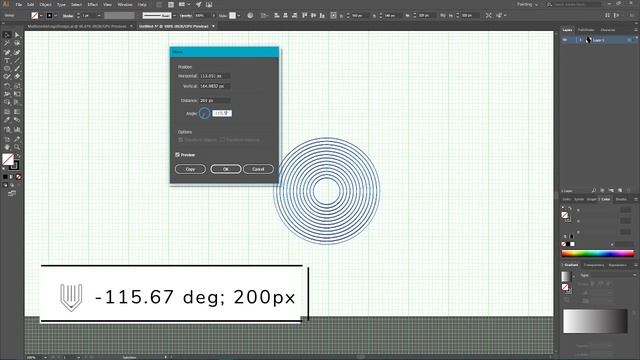Open the gradient Type dropdown

point(608,275)
